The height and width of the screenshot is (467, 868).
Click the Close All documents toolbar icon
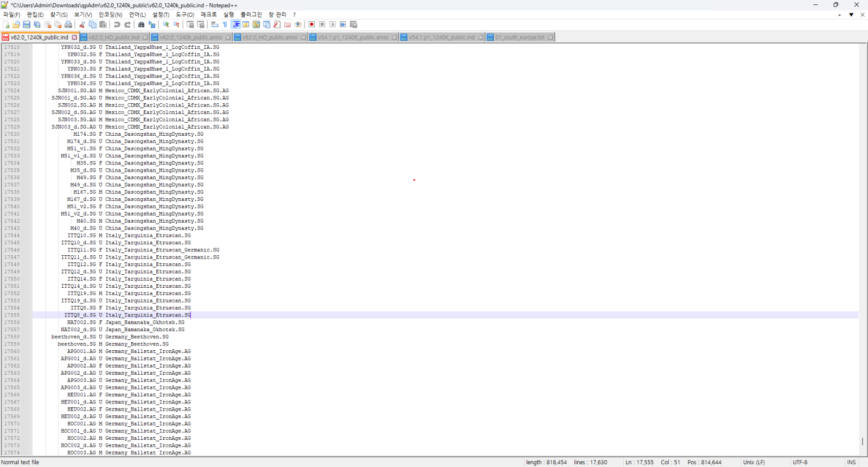click(58, 24)
